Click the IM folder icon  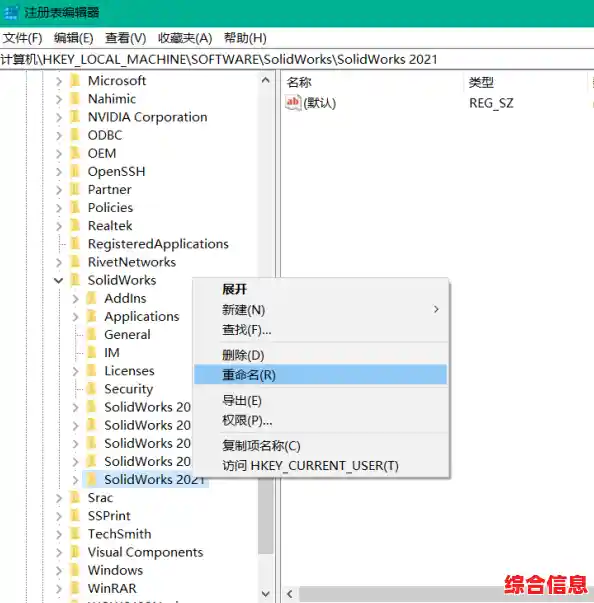pyautogui.click(x=92, y=352)
